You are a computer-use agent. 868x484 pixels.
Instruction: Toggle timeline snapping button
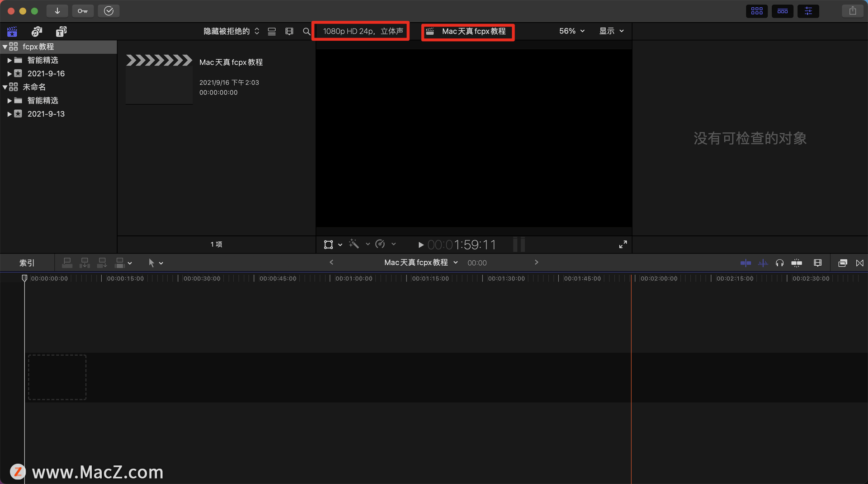tap(797, 263)
